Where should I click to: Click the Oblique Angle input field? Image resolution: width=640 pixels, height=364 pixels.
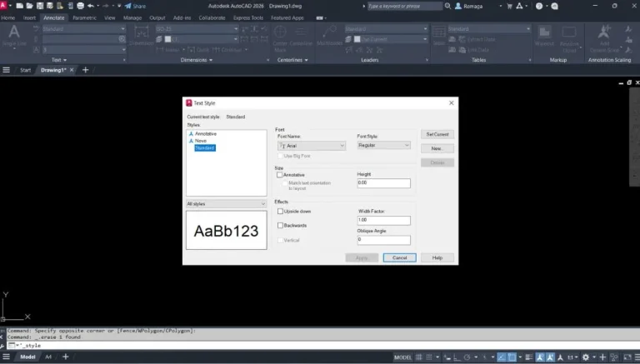(x=383, y=240)
